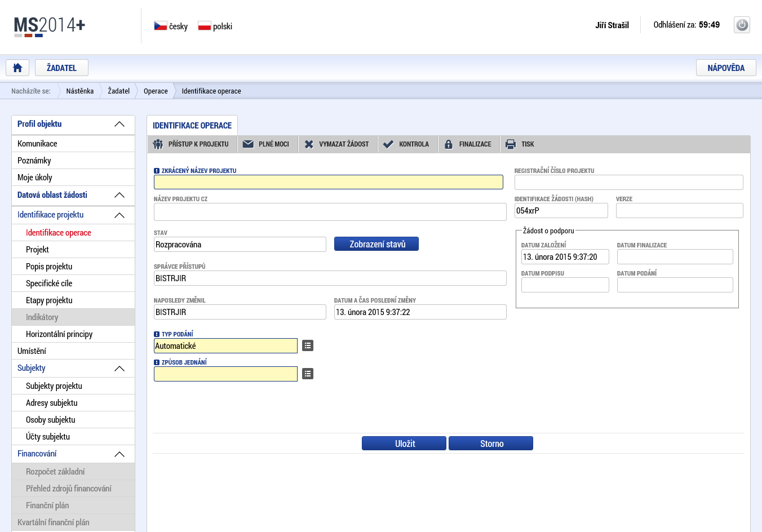This screenshot has width=762, height=532.
Task: Click the Datum založení field
Action: 565,256
